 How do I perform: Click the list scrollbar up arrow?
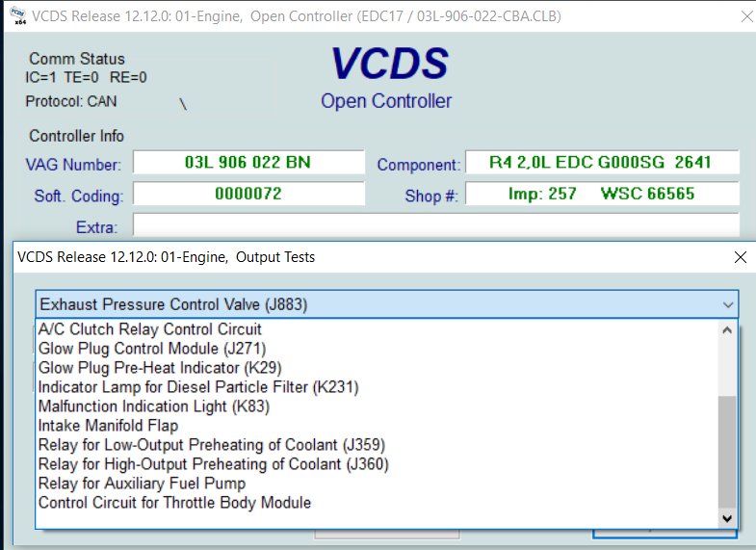727,330
